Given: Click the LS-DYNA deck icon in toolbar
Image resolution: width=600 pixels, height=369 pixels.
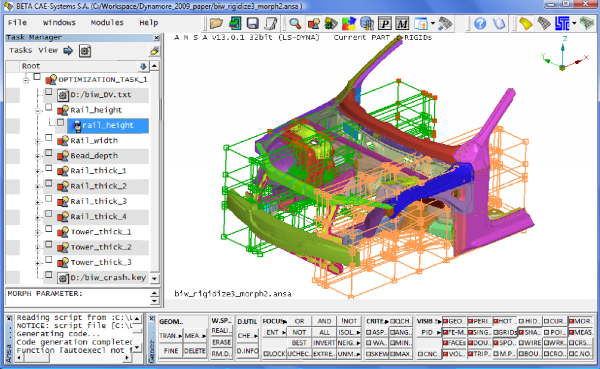Looking at the screenshot, I should click(562, 23).
